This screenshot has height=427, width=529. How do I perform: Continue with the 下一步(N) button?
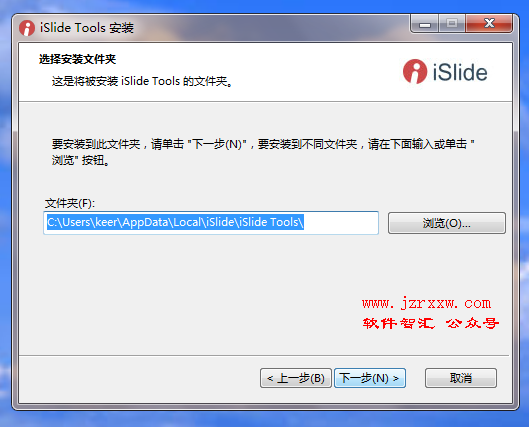coord(369,378)
